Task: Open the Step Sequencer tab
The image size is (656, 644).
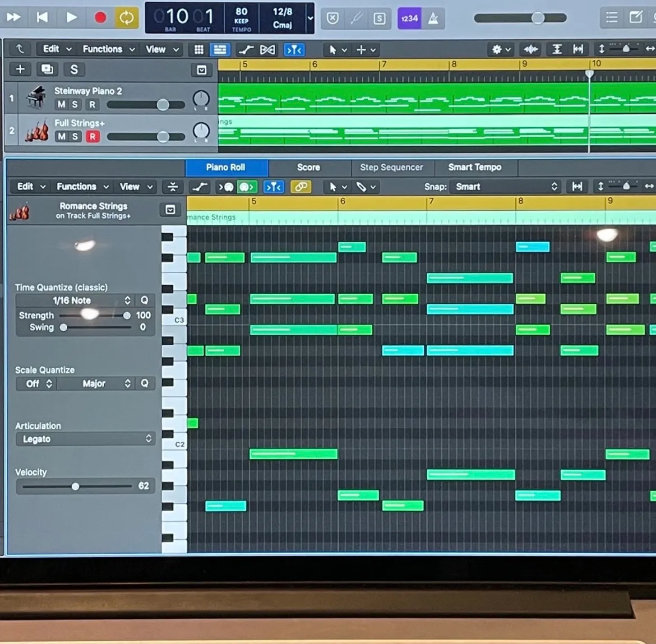Action: click(x=391, y=167)
